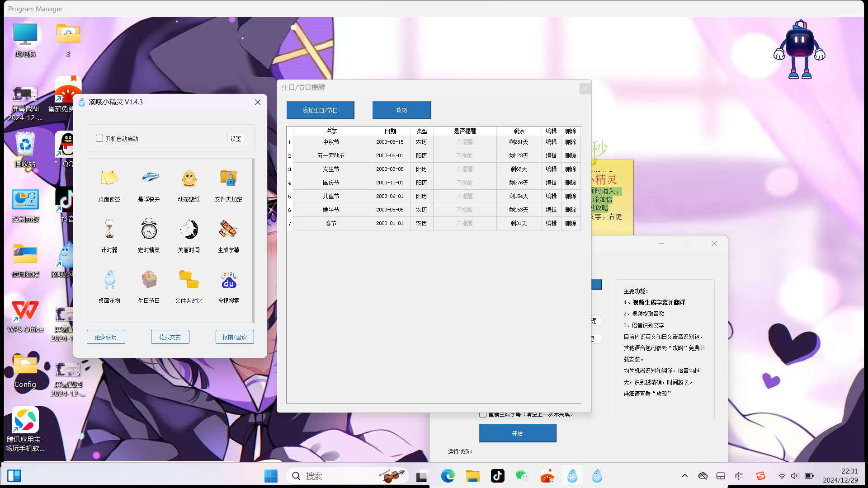Click the taskbar 搜索 search box
The width and height of the screenshot is (868, 488).
pos(347,476)
